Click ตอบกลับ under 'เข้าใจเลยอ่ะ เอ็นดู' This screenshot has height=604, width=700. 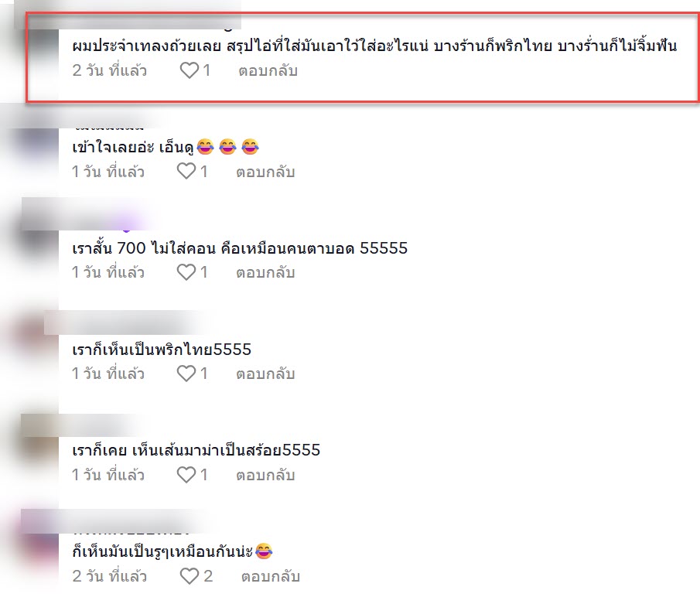click(265, 172)
